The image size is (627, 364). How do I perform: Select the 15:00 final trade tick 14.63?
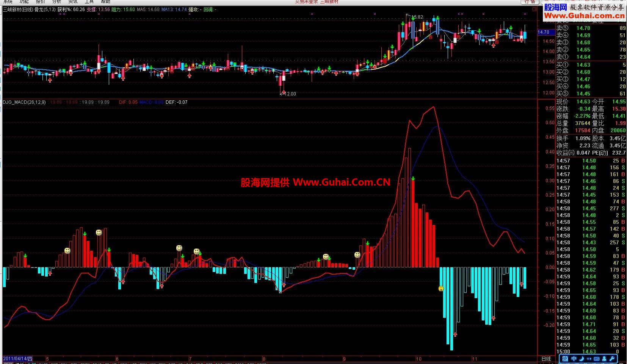click(x=591, y=352)
